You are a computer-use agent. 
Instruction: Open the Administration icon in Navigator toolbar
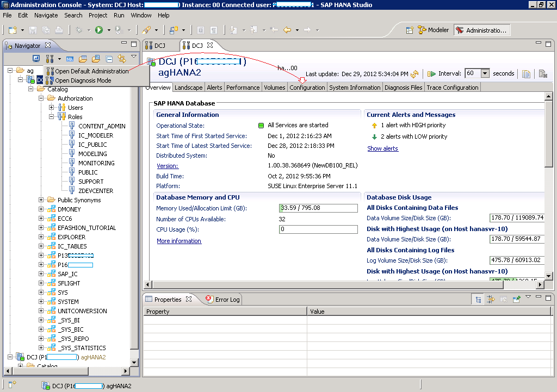pos(49,58)
